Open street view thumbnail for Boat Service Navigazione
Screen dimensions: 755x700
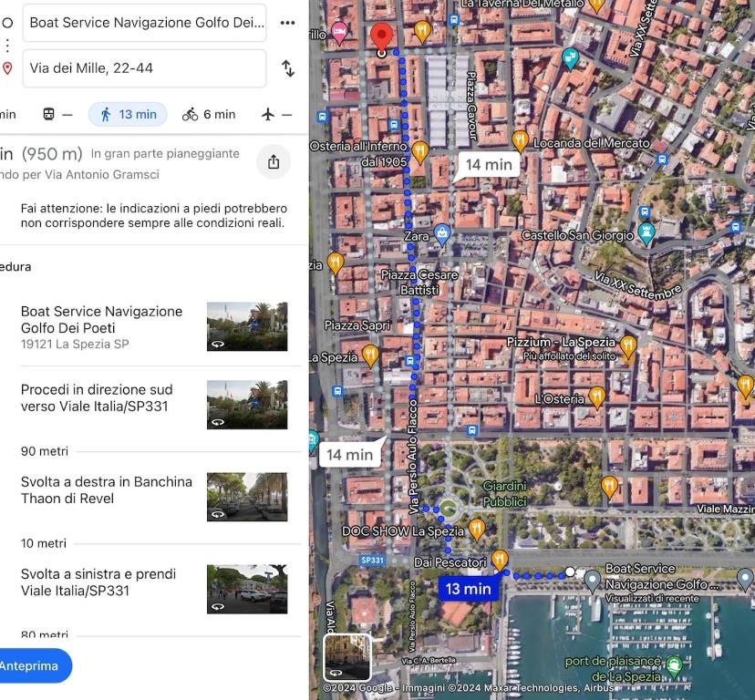click(247, 326)
